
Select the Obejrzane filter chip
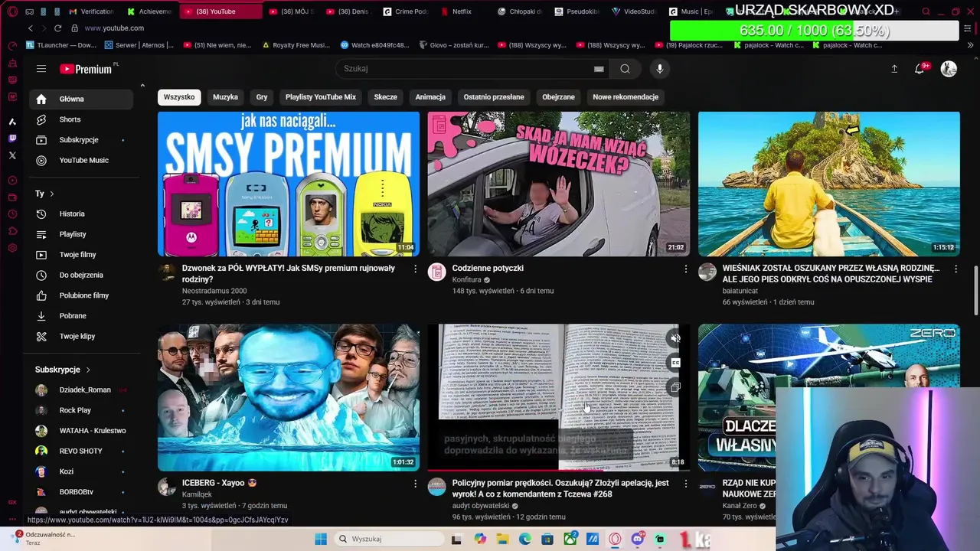coord(558,97)
